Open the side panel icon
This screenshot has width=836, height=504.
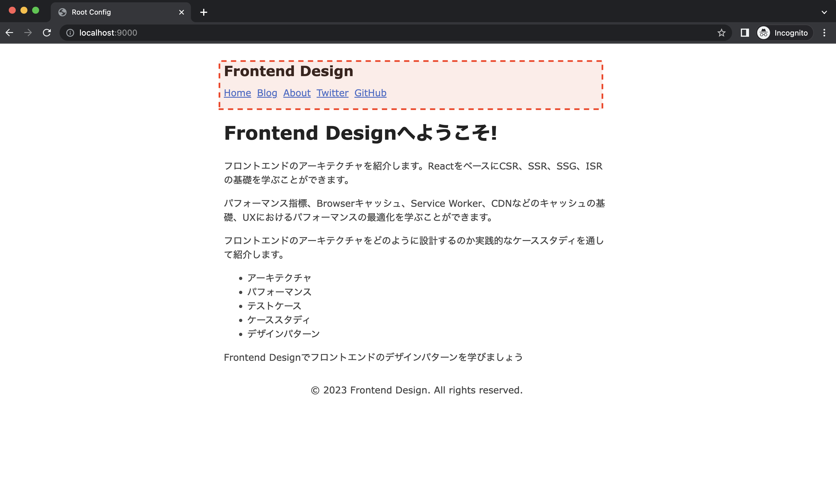click(x=745, y=33)
